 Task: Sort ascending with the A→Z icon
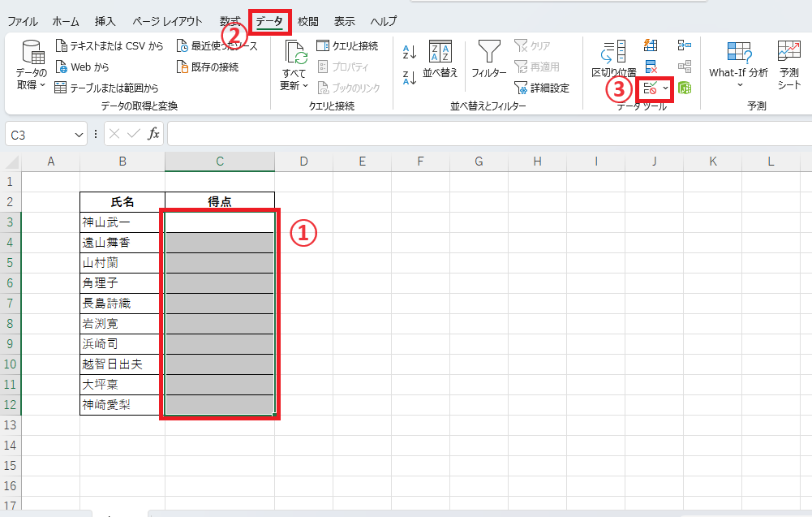tap(410, 52)
